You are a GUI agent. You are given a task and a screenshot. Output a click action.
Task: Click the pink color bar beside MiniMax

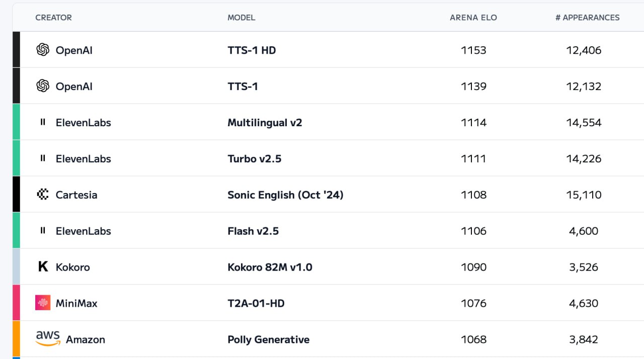click(16, 303)
